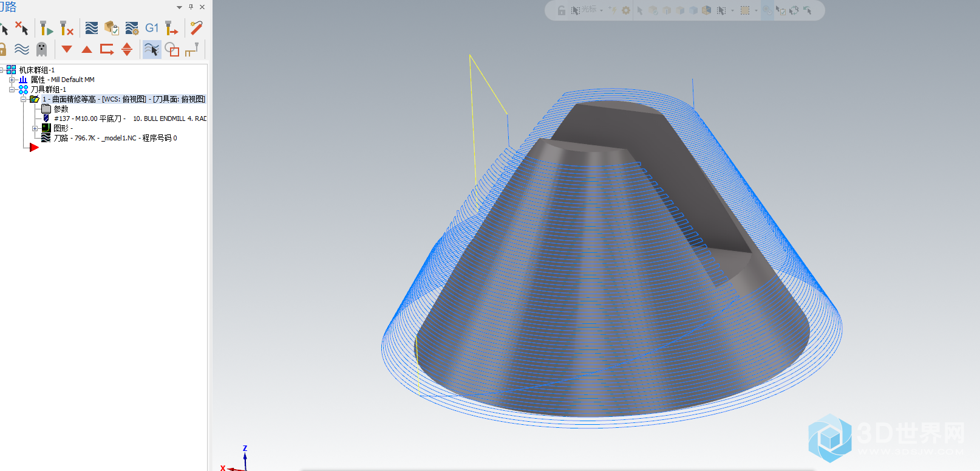Collapse the 机床群组-1 tree node
980x471 pixels.
[2, 70]
